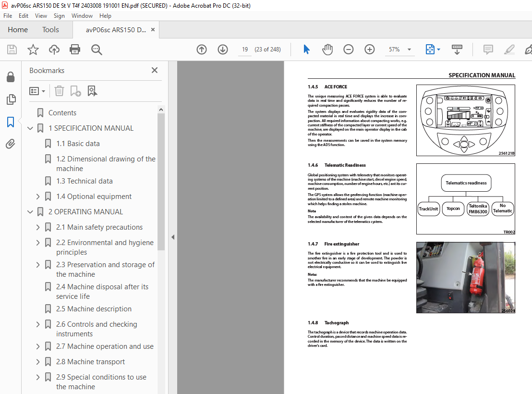This screenshot has height=394, width=532.
Task: Jump to 1.3 Technical data
Action: pyautogui.click(x=84, y=181)
